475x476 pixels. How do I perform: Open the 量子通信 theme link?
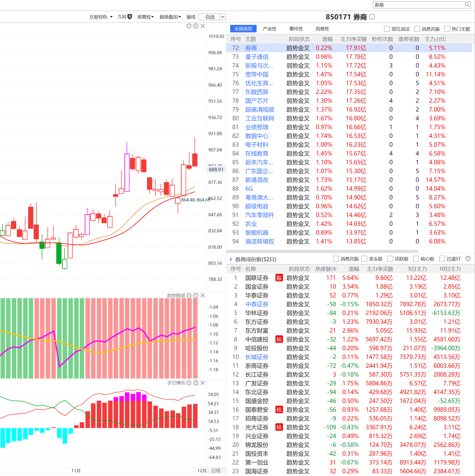(257, 57)
